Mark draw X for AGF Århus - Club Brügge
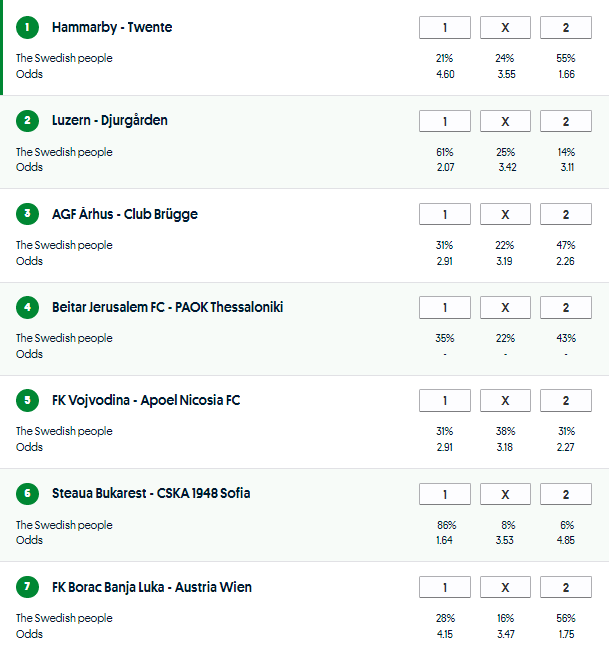The width and height of the screenshot is (609, 654). (x=505, y=214)
